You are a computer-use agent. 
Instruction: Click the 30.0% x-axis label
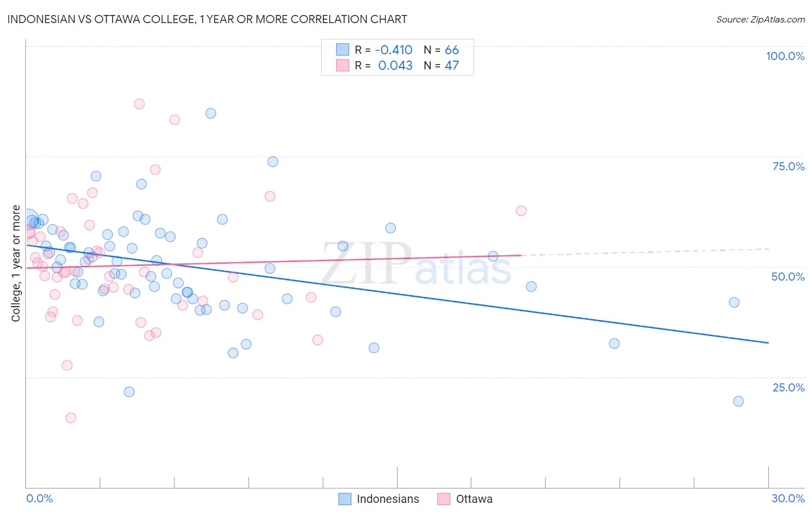coord(788,498)
